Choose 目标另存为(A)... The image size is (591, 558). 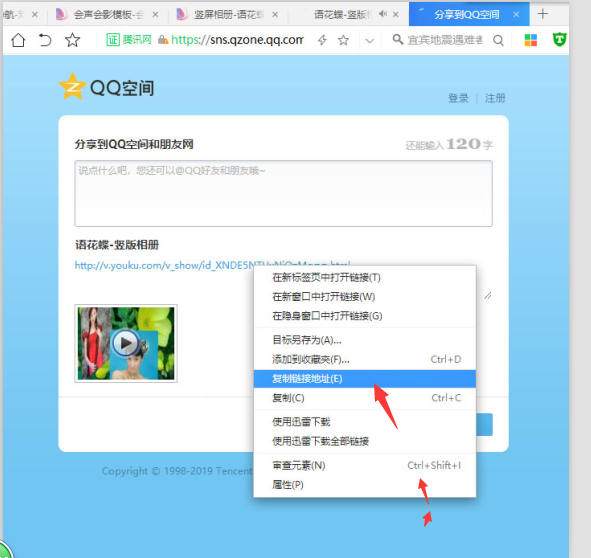(x=364, y=340)
